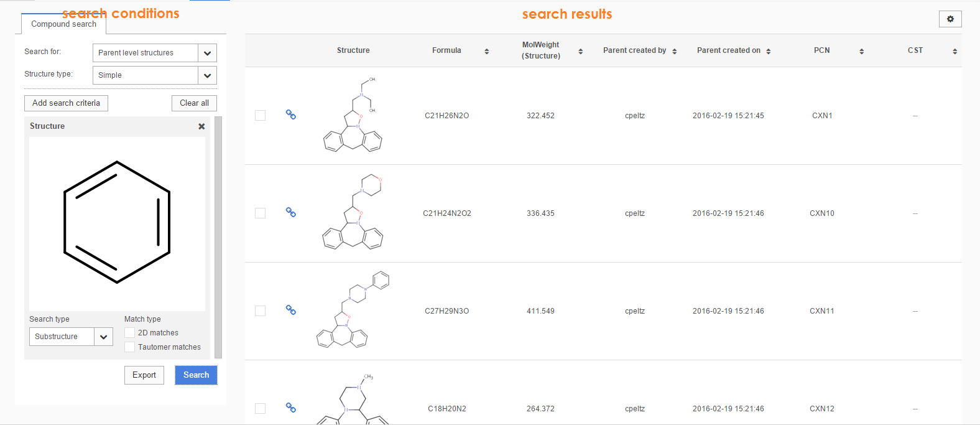Remove the Structure criteria with X icon
Image resolution: width=980 pixels, height=425 pixels.
pos(201,126)
